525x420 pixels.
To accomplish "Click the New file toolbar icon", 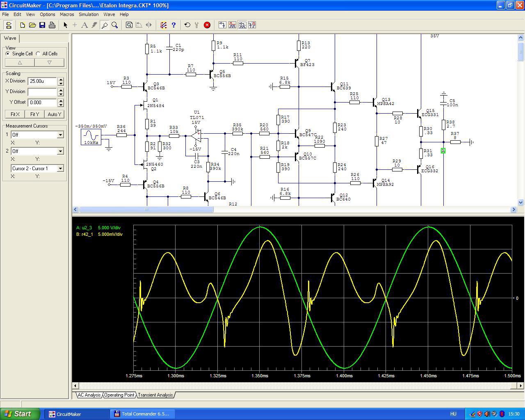I will point(23,25).
